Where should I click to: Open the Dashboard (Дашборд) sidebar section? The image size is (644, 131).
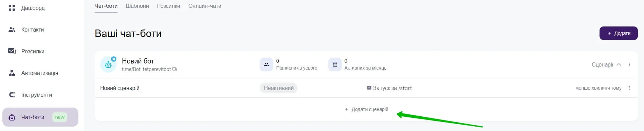(x=33, y=8)
